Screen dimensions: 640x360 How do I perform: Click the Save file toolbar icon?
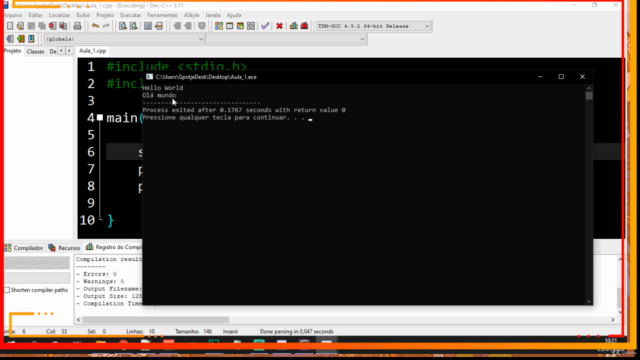(x=31, y=26)
